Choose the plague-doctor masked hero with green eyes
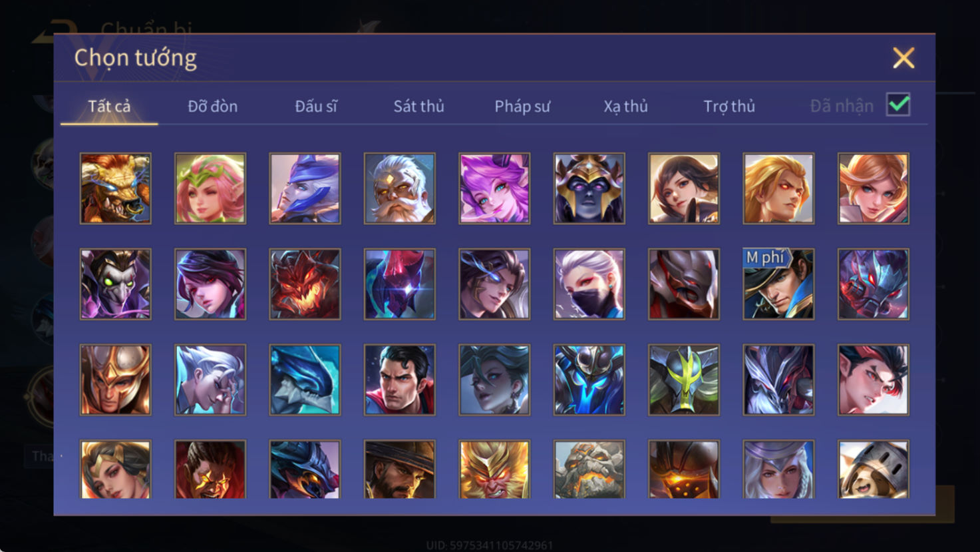Viewport: 980px width, 552px height. (x=115, y=284)
